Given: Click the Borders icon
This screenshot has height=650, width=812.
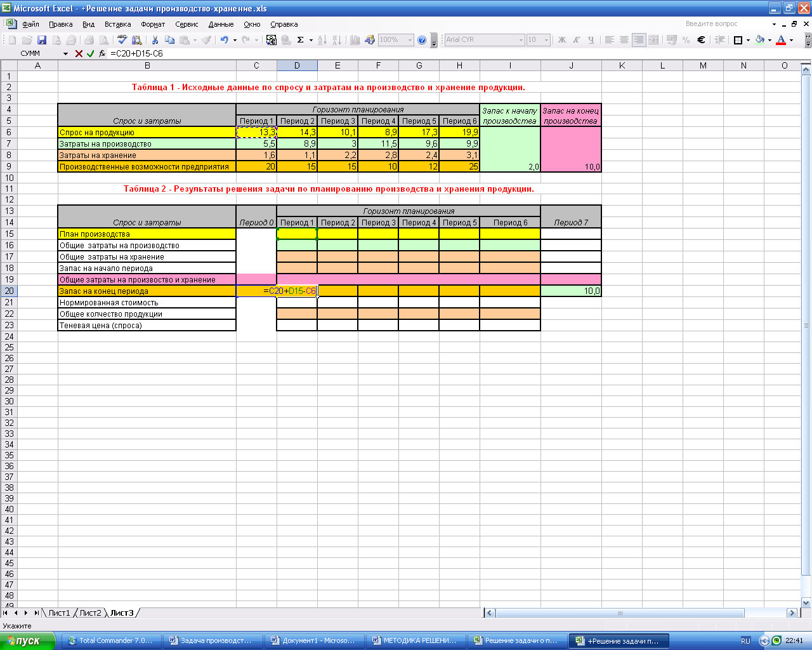Looking at the screenshot, I should click(738, 40).
